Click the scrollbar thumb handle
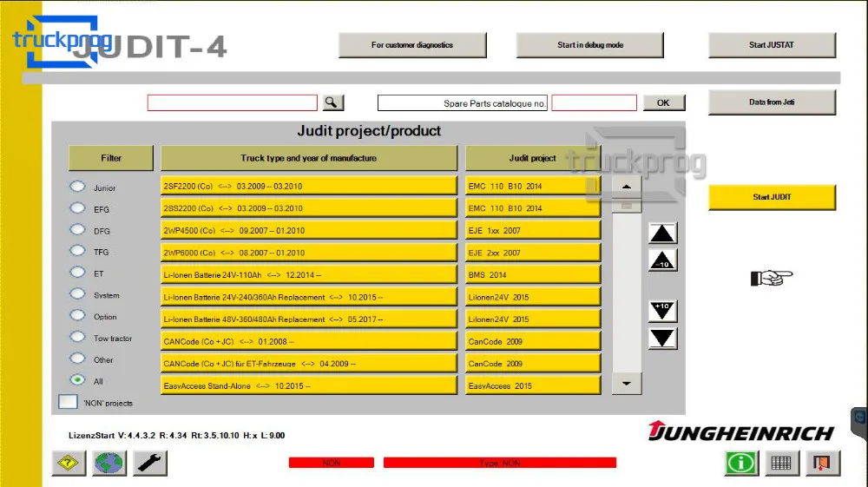This screenshot has width=868, height=487. click(x=626, y=206)
